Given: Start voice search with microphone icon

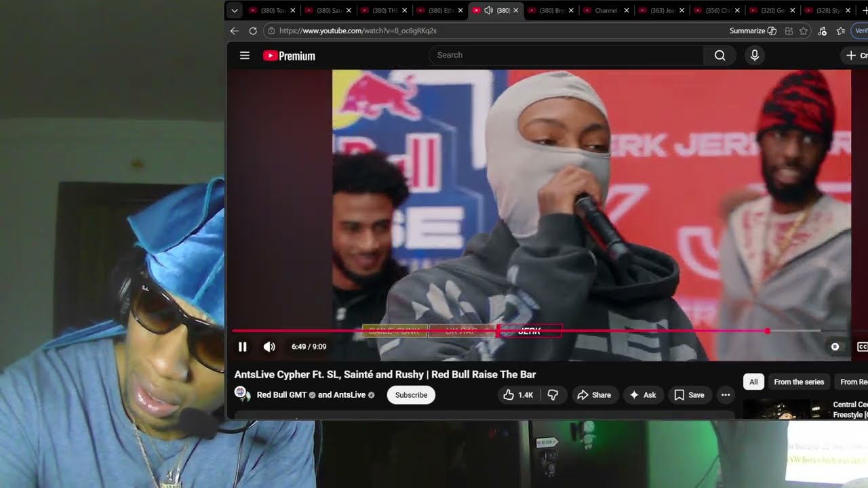Looking at the screenshot, I should [754, 56].
